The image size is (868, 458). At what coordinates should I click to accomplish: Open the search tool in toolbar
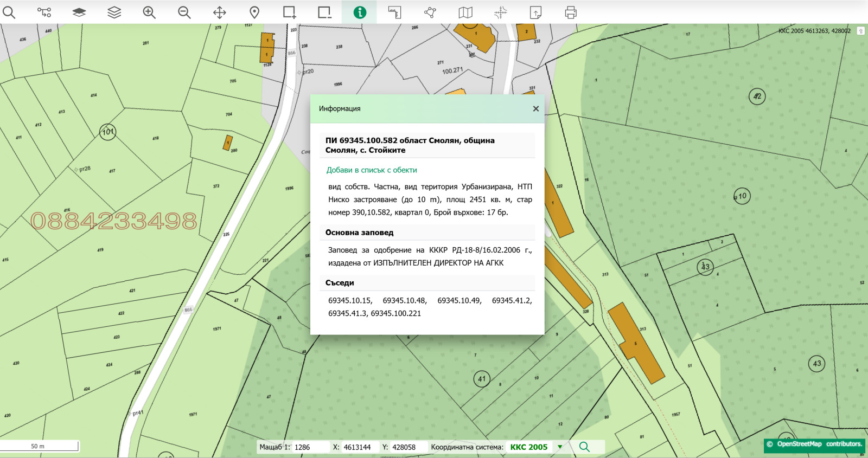9,12
